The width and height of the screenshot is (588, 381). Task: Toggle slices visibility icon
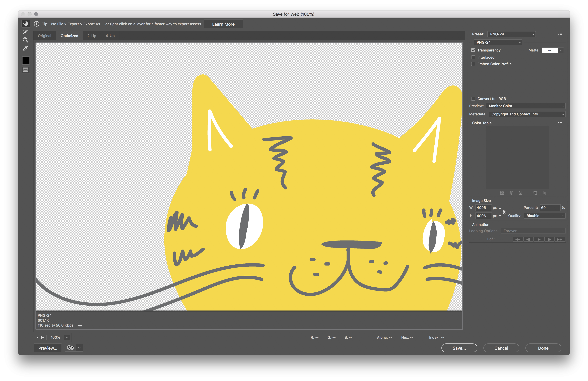tap(26, 70)
